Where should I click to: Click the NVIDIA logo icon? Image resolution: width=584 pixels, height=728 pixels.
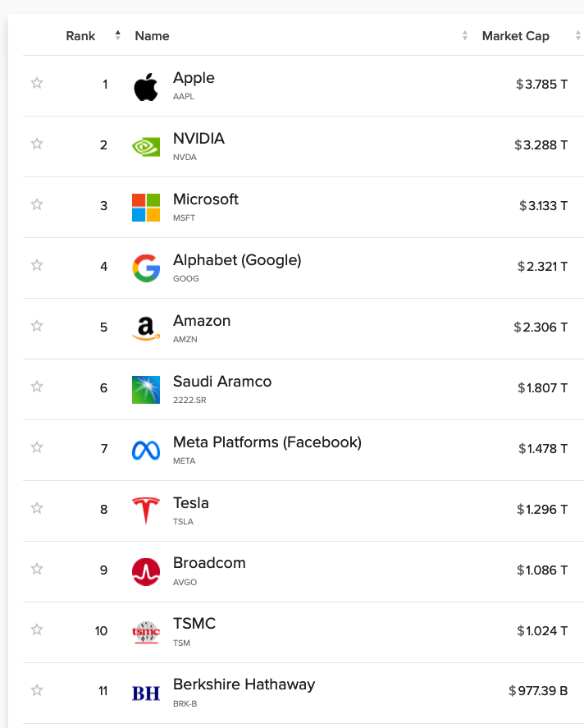(x=146, y=147)
